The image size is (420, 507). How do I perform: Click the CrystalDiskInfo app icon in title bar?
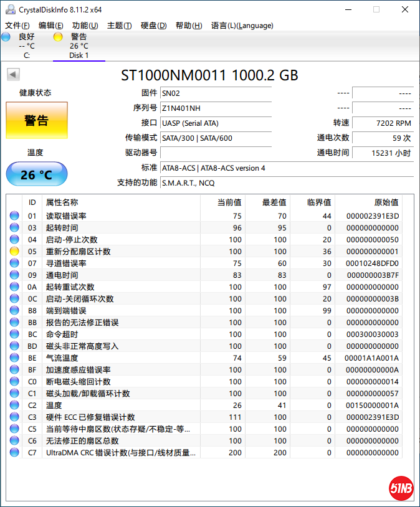coord(9,9)
